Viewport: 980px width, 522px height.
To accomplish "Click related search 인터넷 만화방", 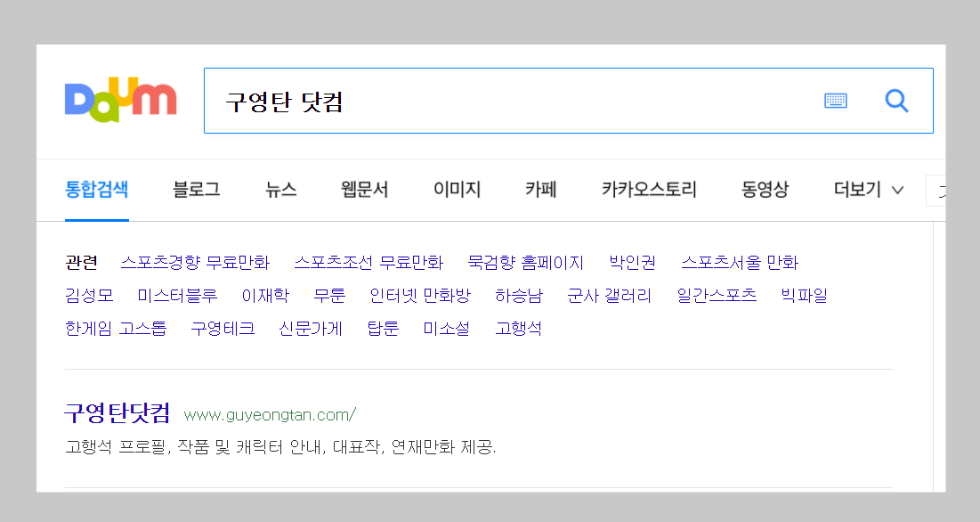I will tap(420, 295).
